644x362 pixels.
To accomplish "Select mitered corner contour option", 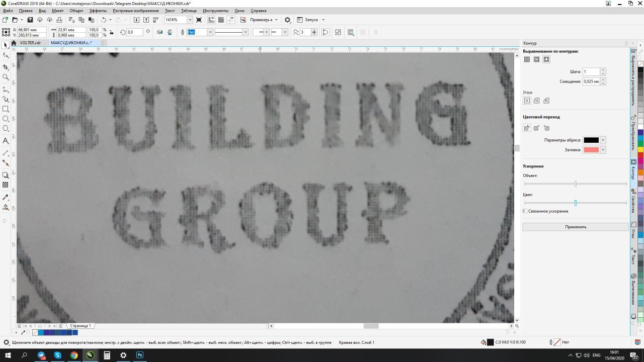I will click(527, 101).
